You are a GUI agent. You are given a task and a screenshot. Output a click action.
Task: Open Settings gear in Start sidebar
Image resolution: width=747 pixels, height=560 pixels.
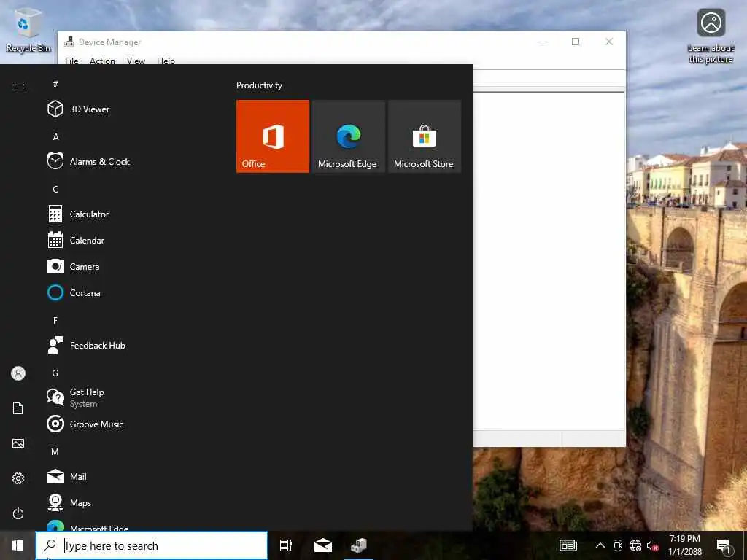point(18,478)
